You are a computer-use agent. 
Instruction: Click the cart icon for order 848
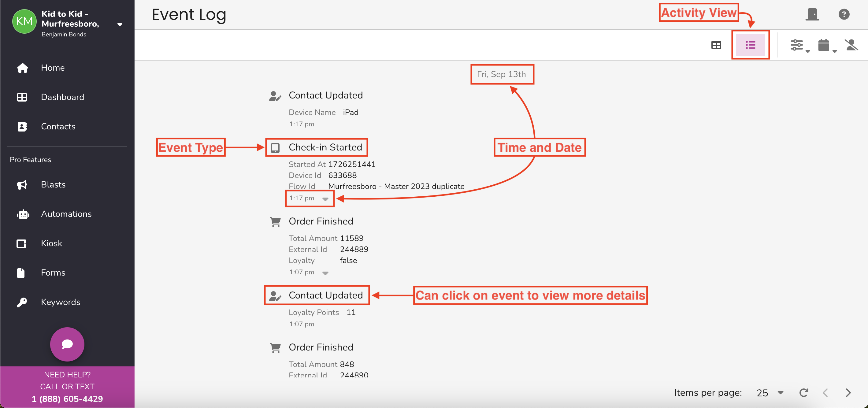(275, 348)
